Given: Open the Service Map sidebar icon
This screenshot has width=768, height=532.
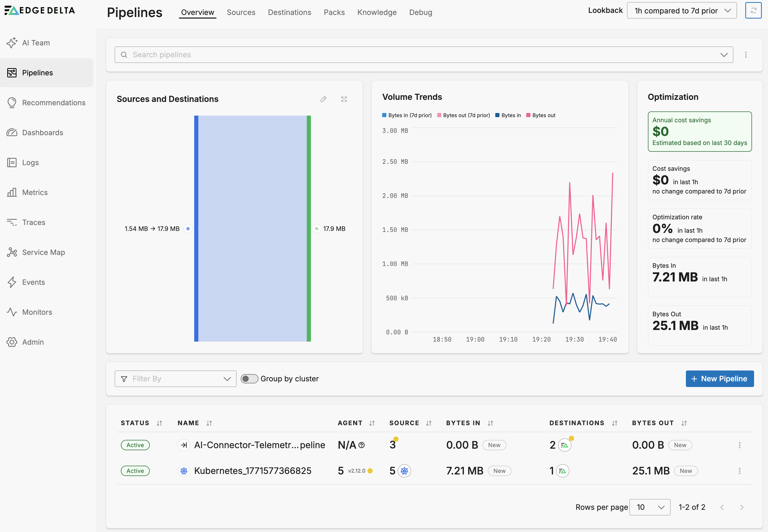Looking at the screenshot, I should click(12, 252).
